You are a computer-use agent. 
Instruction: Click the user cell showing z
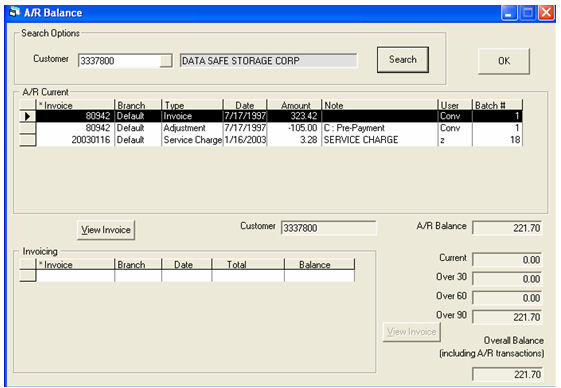(455, 140)
